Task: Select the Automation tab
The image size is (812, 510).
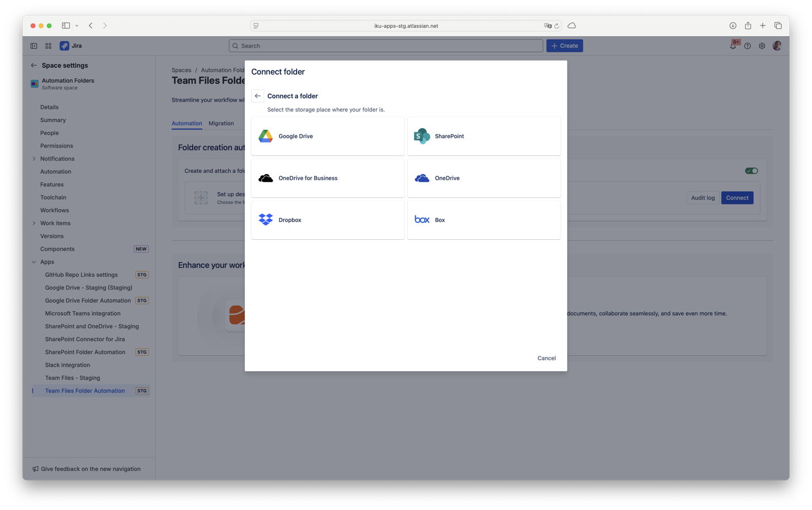Action: coord(187,123)
